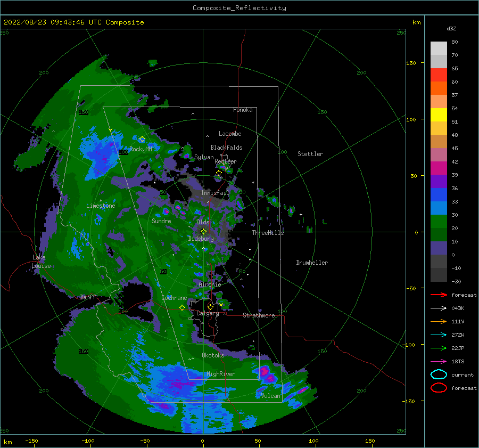
Task: Click the Vulcan map label
Action: (271, 396)
